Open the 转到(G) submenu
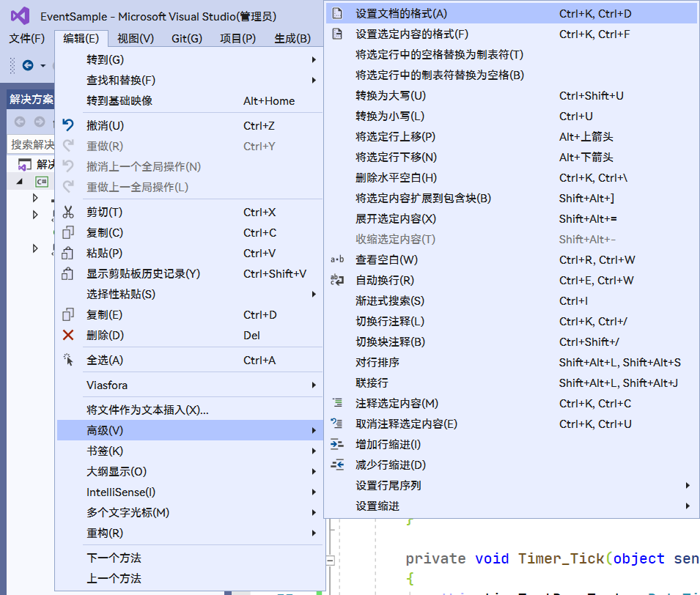The width and height of the screenshot is (700, 595). tap(190, 59)
